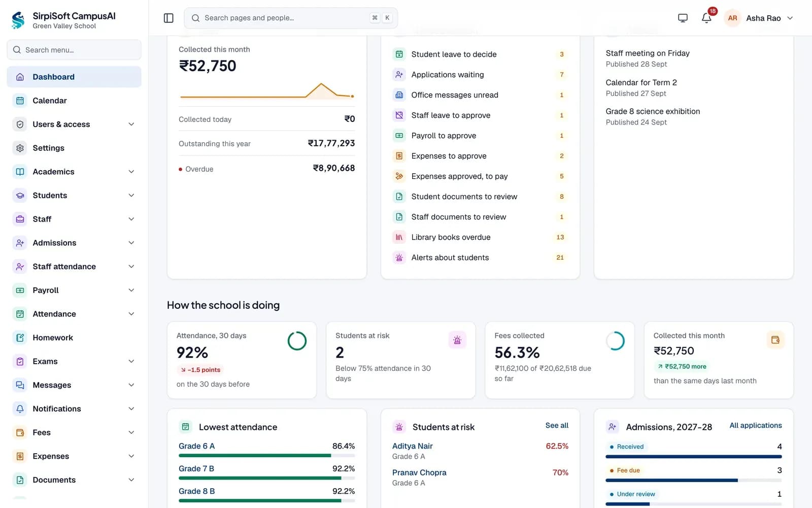This screenshot has width=812, height=508.
Task: Click the Alerts about students icon
Action: point(399,258)
